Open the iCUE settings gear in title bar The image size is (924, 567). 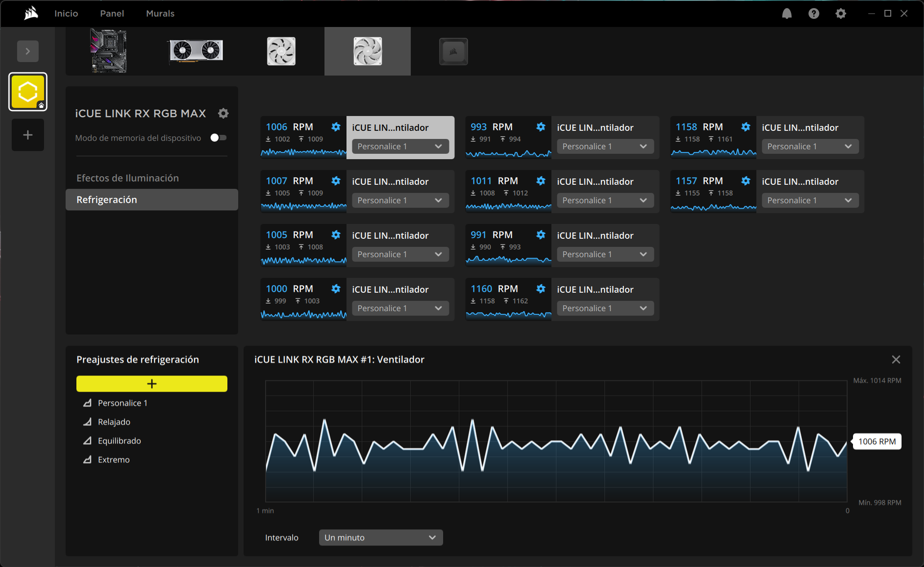(840, 13)
